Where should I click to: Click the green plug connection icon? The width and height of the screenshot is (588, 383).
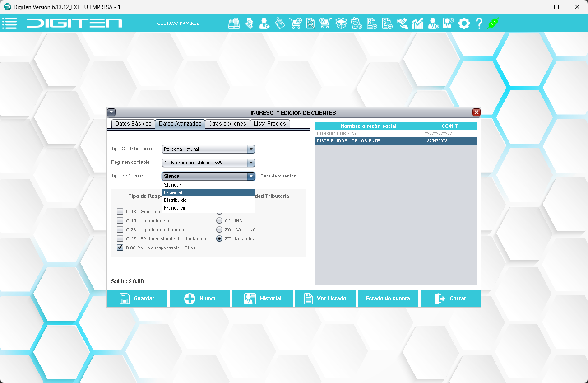pos(494,23)
